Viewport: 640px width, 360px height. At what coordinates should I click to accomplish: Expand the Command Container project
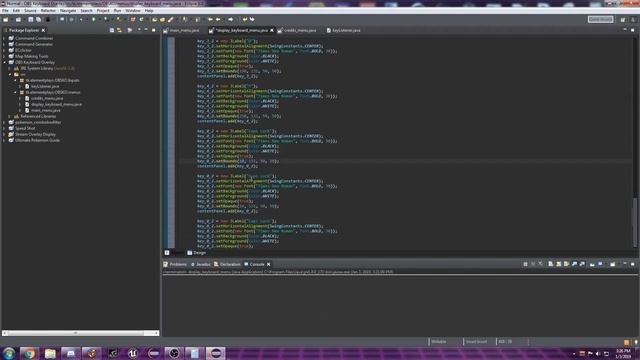click(4, 38)
